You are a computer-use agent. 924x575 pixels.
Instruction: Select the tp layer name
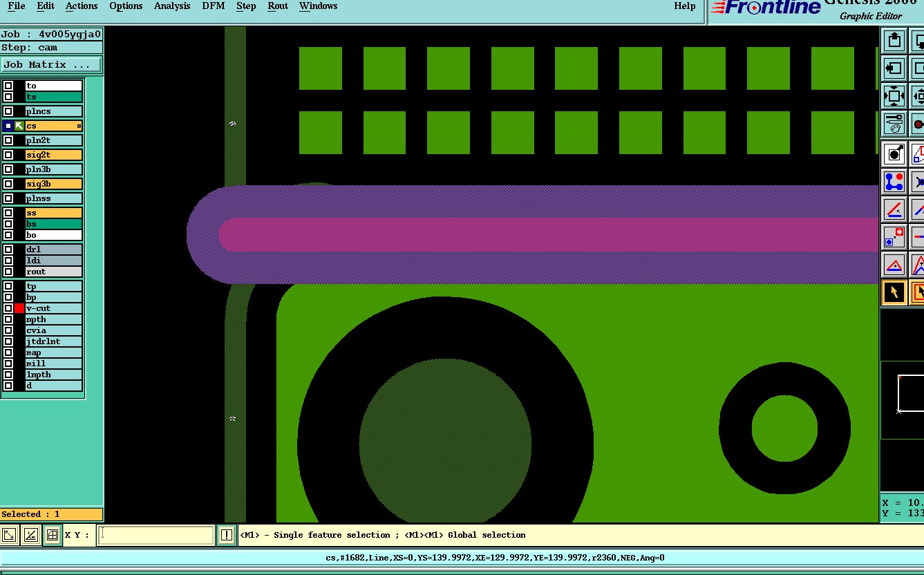54,286
